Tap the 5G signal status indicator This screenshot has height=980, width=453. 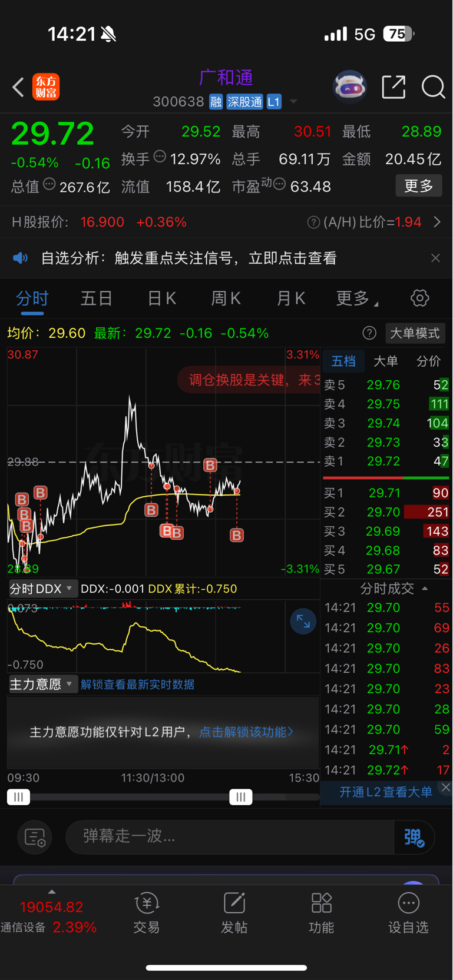tap(365, 34)
